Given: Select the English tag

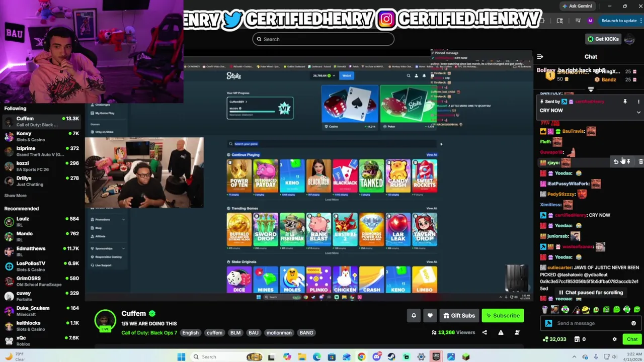Looking at the screenshot, I should tap(190, 332).
